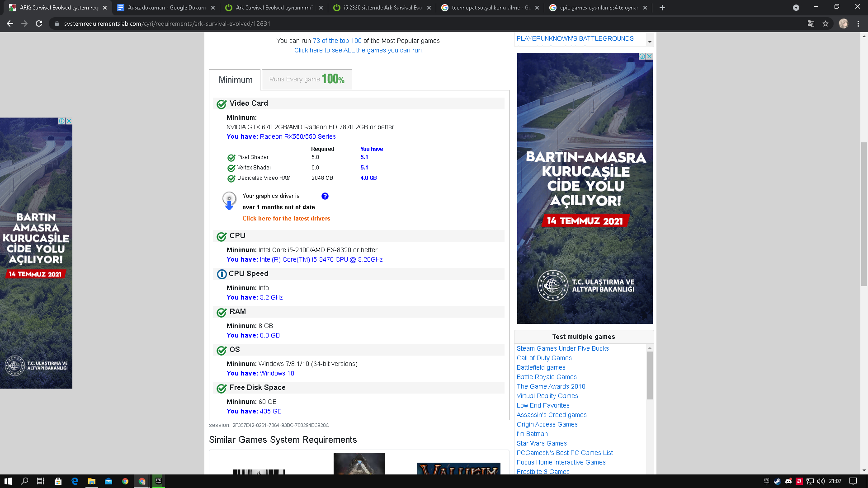Switch to the Minimum requirements tab
This screenshot has height=488, width=868.
pyautogui.click(x=235, y=80)
